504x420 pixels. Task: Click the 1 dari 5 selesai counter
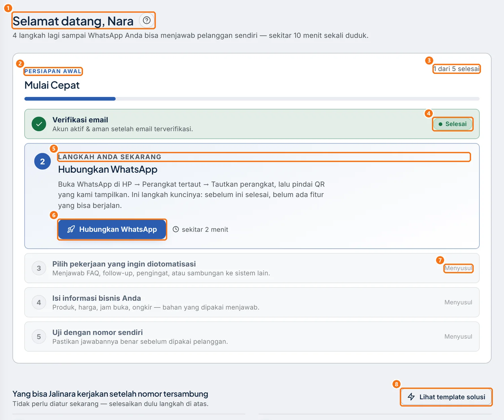click(456, 69)
